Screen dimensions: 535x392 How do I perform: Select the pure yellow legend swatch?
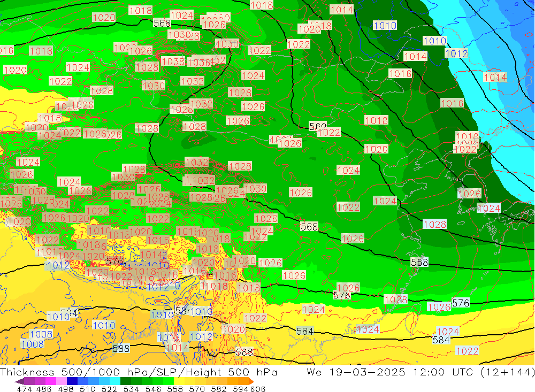(179, 381)
